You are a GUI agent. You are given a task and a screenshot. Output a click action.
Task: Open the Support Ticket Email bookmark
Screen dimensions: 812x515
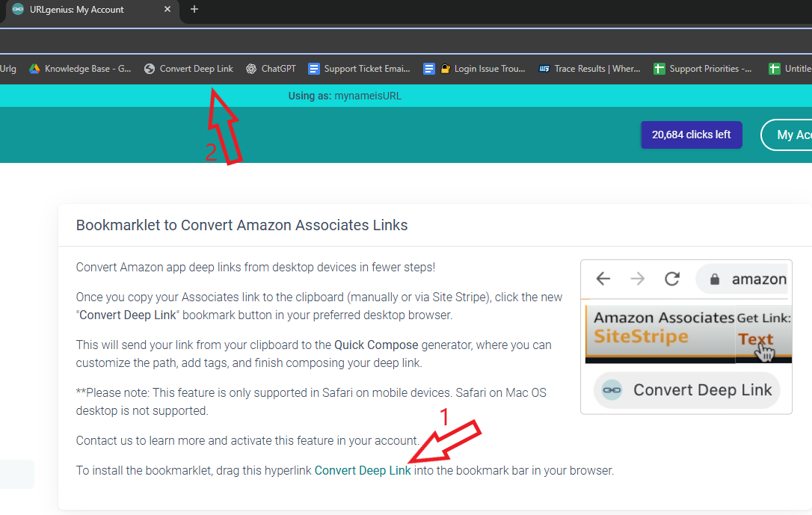359,69
